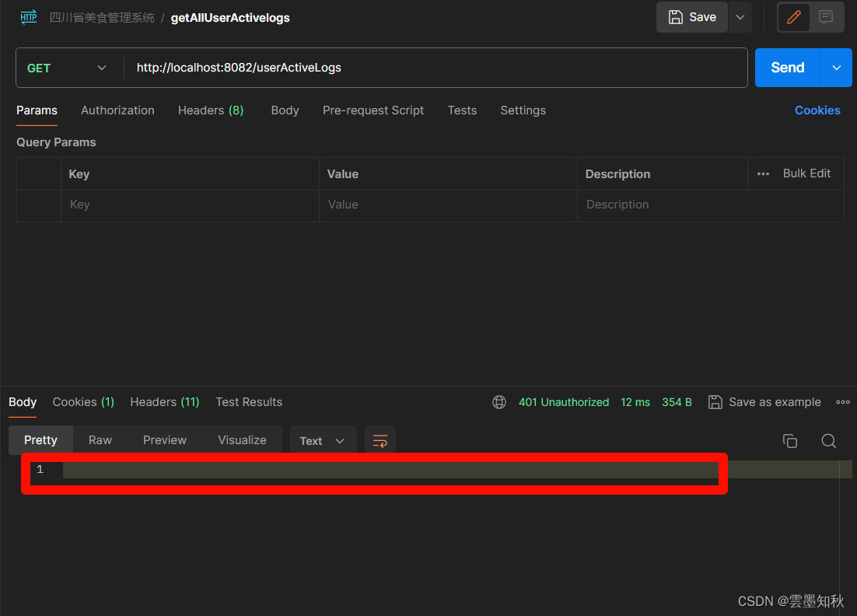Open the Text response format dropdown

coord(323,440)
